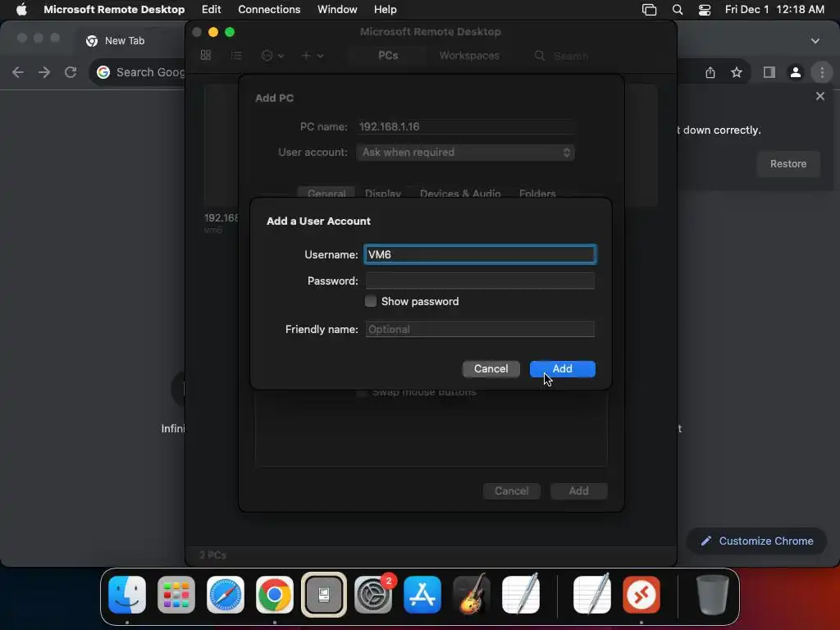Click the date and time in menu bar
840x630 pixels.
774,9
